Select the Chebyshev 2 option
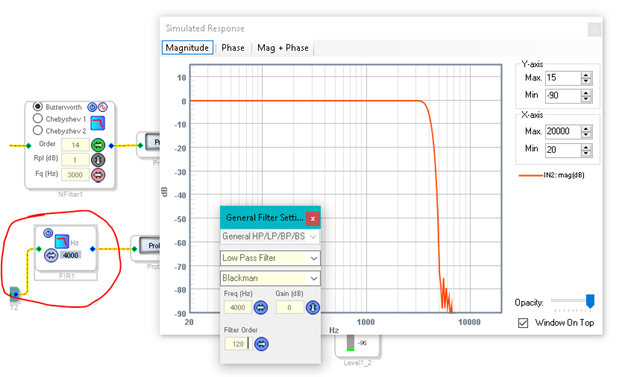The height and width of the screenshot is (377, 639). point(37,130)
